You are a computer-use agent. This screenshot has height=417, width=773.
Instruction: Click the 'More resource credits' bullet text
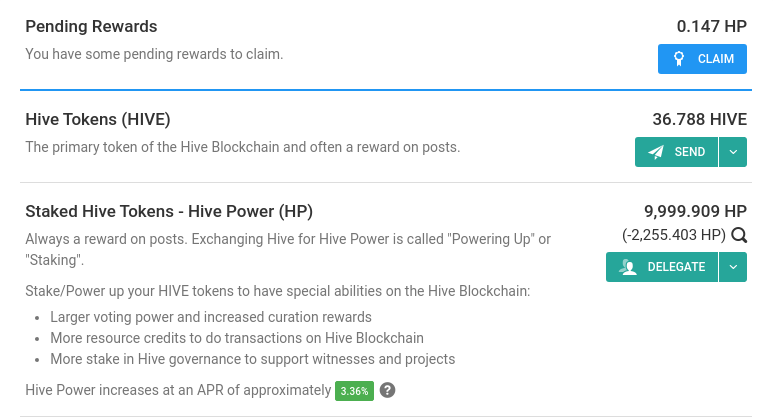pos(237,338)
